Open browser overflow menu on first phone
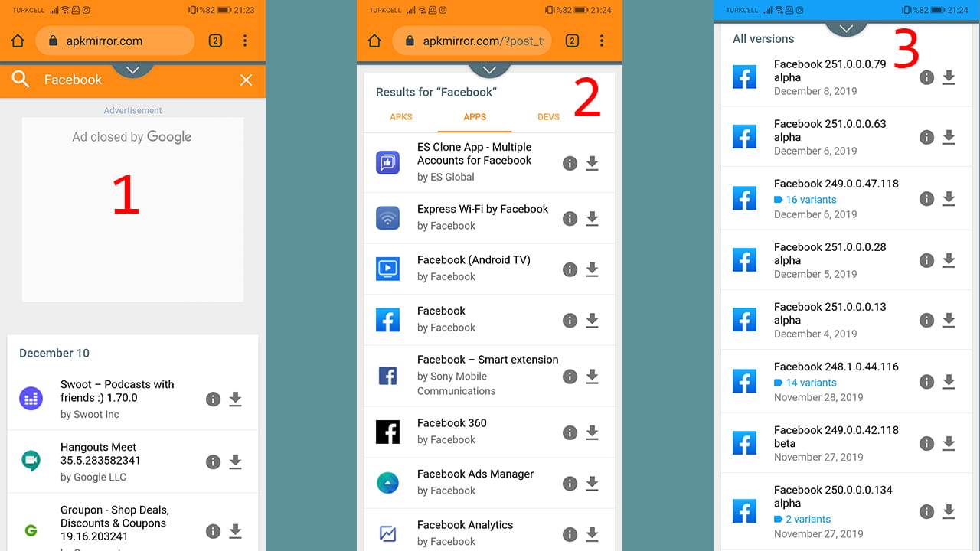The width and height of the screenshot is (980, 551). coord(245,41)
